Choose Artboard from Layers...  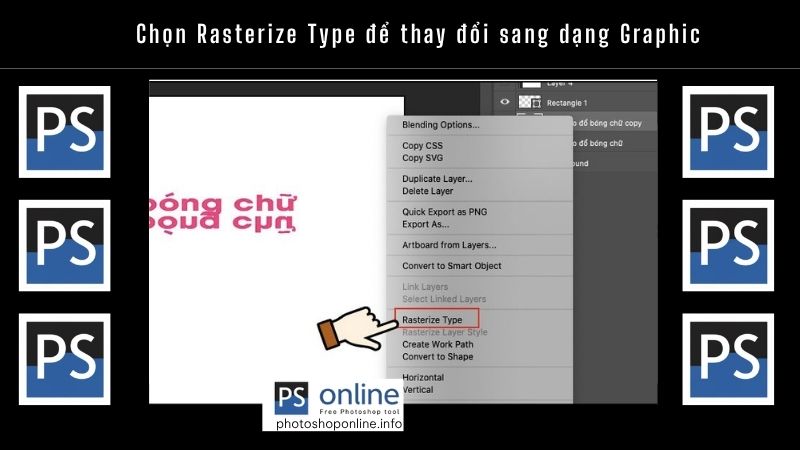pyautogui.click(x=449, y=245)
